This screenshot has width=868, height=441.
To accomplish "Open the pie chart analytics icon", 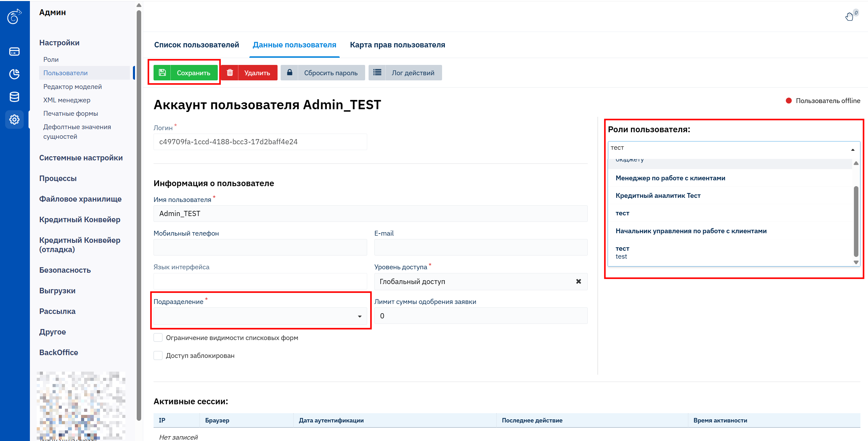I will click(x=14, y=74).
